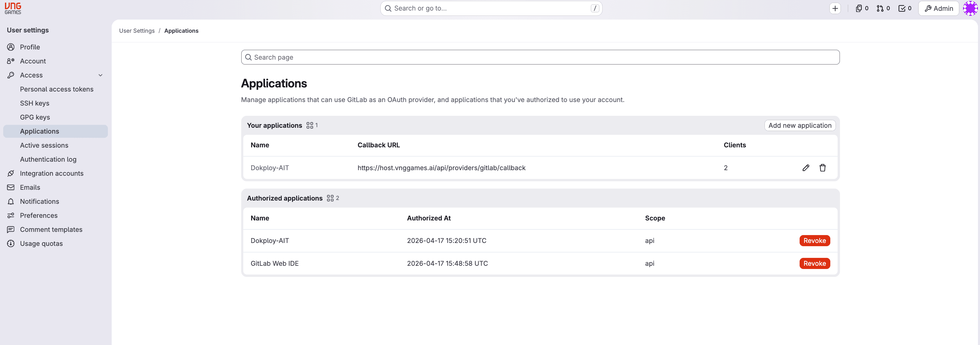The image size is (980, 345).
Task: Click the VNG Games logo
Action: pyautogui.click(x=13, y=8)
